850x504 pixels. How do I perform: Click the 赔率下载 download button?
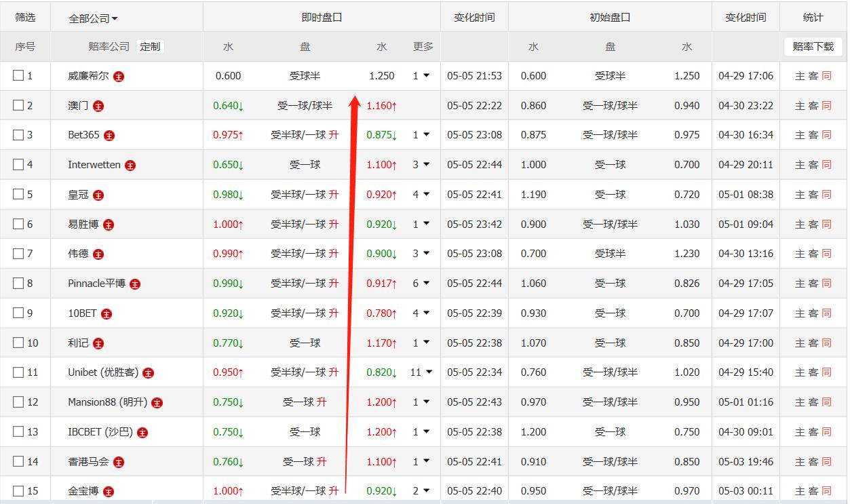coord(813,47)
